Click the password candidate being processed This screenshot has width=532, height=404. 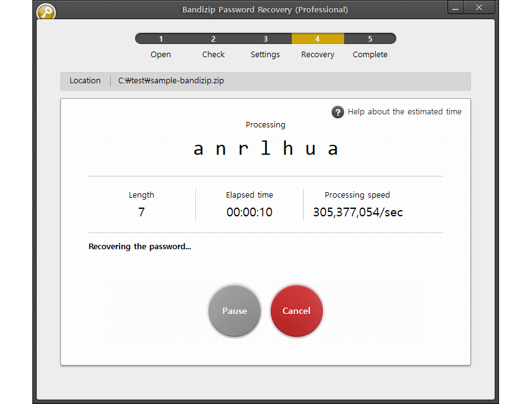click(266, 149)
